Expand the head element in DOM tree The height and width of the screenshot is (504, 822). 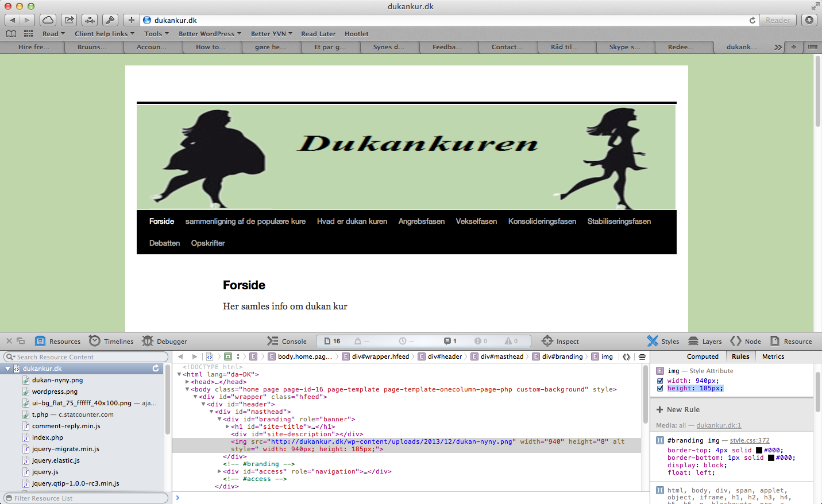pyautogui.click(x=187, y=382)
